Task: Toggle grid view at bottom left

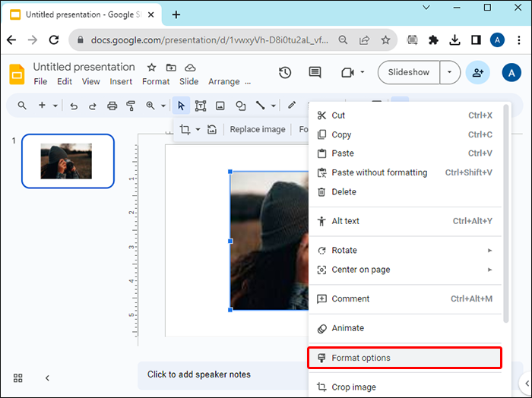Action: point(18,378)
